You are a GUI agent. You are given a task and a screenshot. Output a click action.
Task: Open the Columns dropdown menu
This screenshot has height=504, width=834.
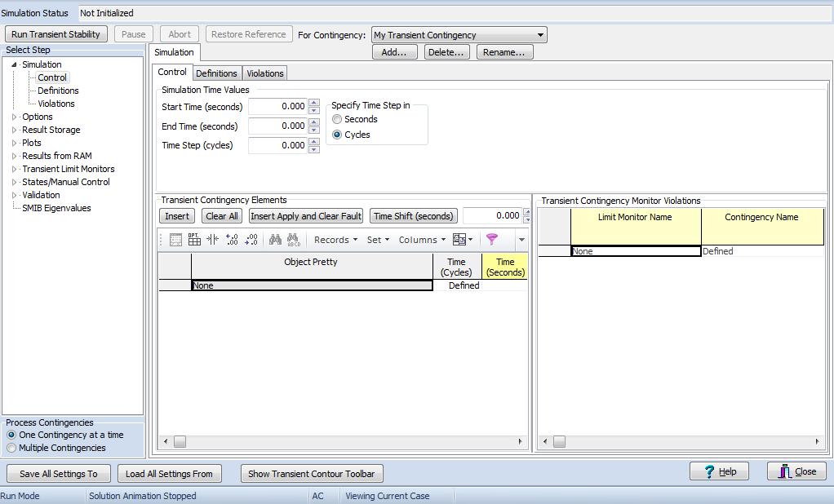tap(423, 240)
